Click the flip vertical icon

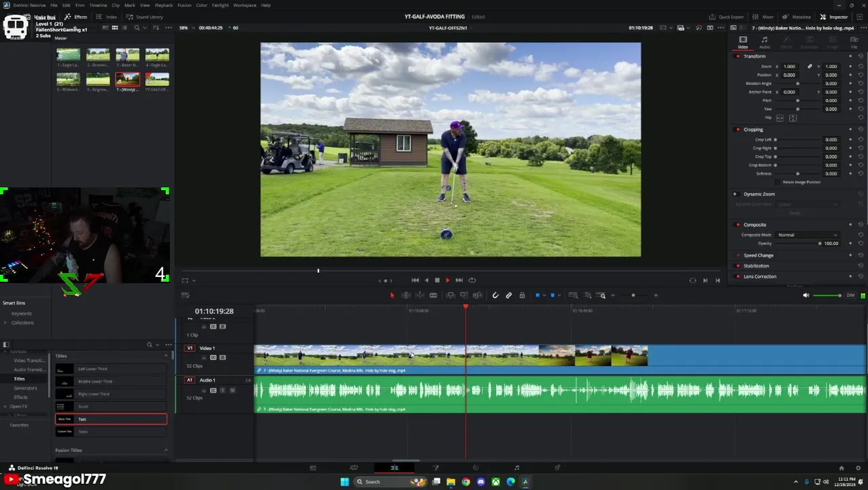tap(792, 118)
